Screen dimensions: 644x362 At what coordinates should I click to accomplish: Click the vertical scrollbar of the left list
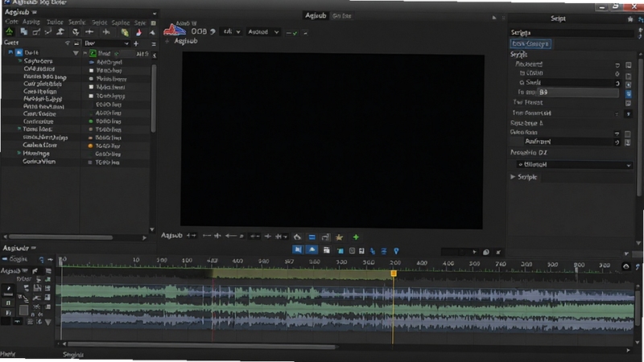coord(153,98)
